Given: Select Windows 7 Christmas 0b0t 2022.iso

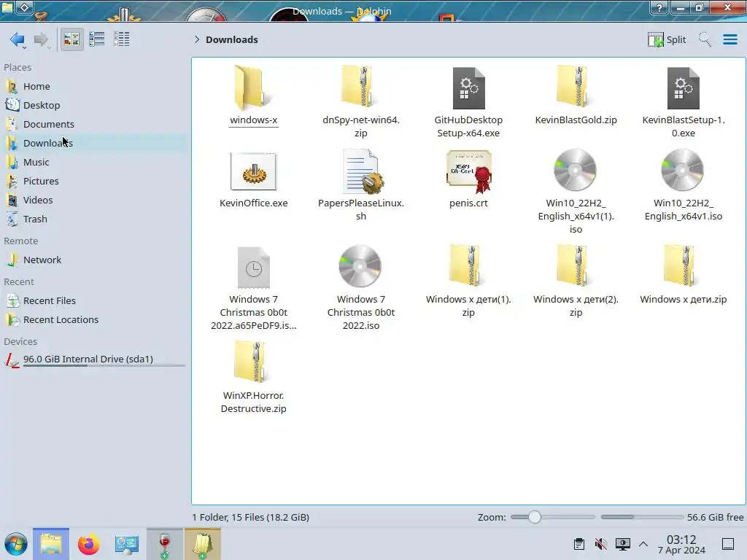Looking at the screenshot, I should click(x=360, y=287).
